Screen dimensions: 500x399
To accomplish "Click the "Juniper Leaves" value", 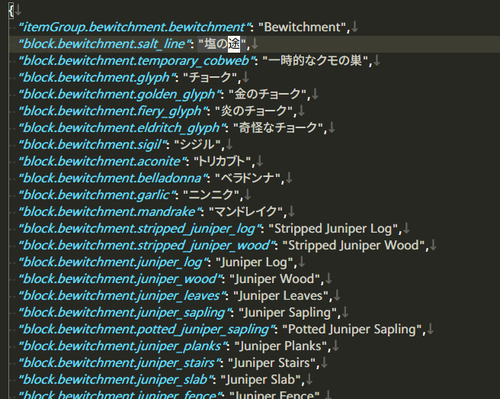I will pyautogui.click(x=281, y=296).
